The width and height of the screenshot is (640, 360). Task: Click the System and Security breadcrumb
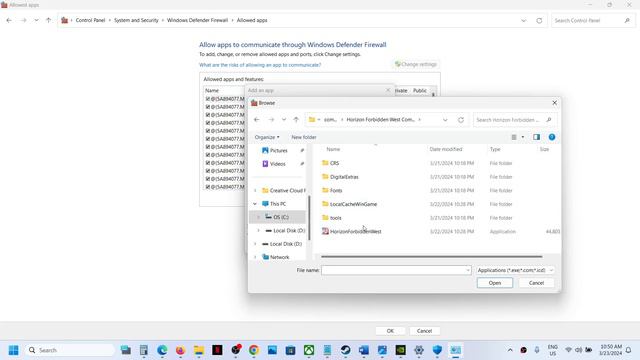(x=136, y=20)
